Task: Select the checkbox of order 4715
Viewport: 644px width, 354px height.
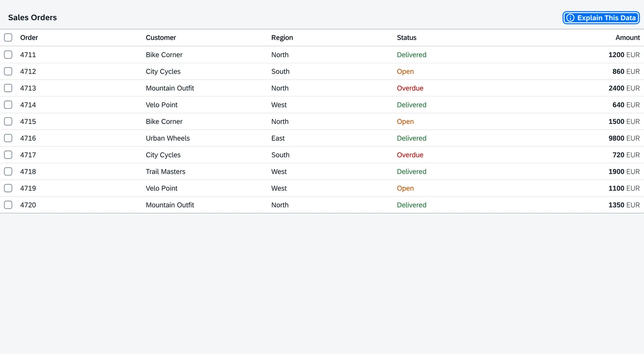Action: tap(8, 121)
